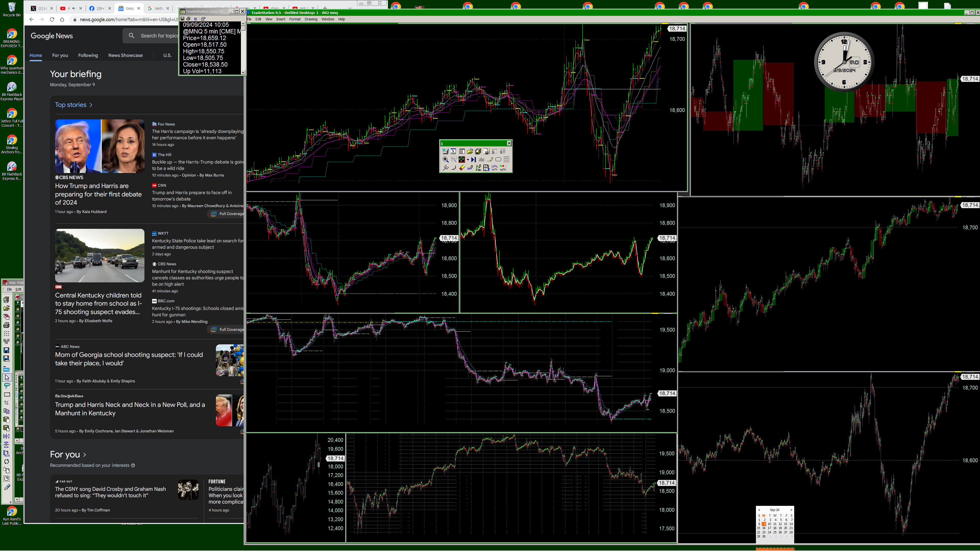Click the zoom-in magnifier in floating toolbar
Image resolution: width=980 pixels, height=551 pixels.
click(x=446, y=160)
